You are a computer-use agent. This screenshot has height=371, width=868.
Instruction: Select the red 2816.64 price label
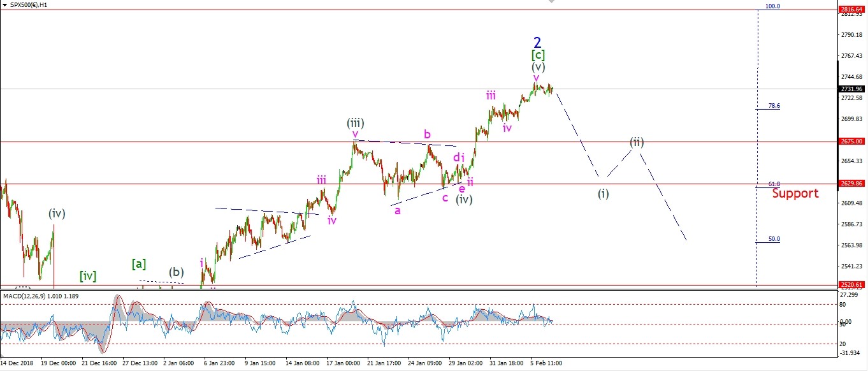[851, 10]
